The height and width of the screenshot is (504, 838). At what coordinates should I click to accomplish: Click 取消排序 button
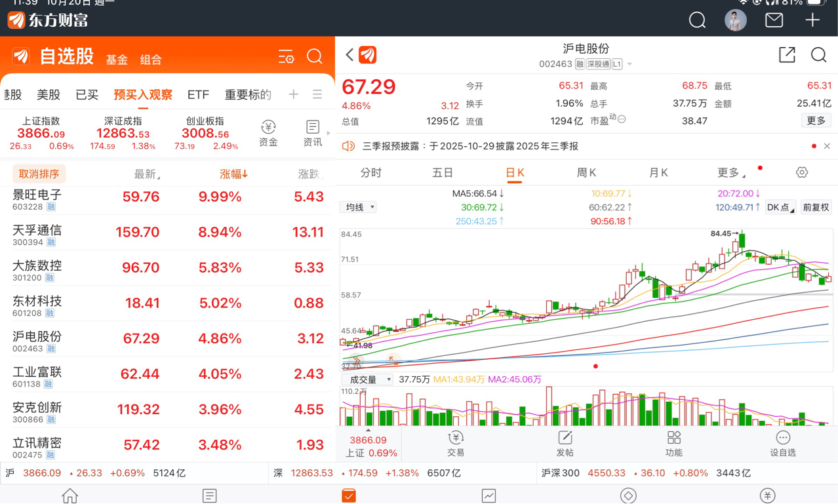[39, 174]
